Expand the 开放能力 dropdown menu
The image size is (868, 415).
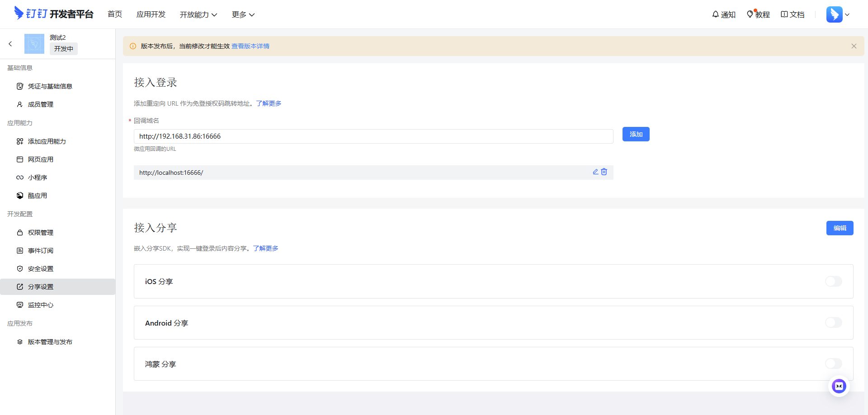point(198,14)
